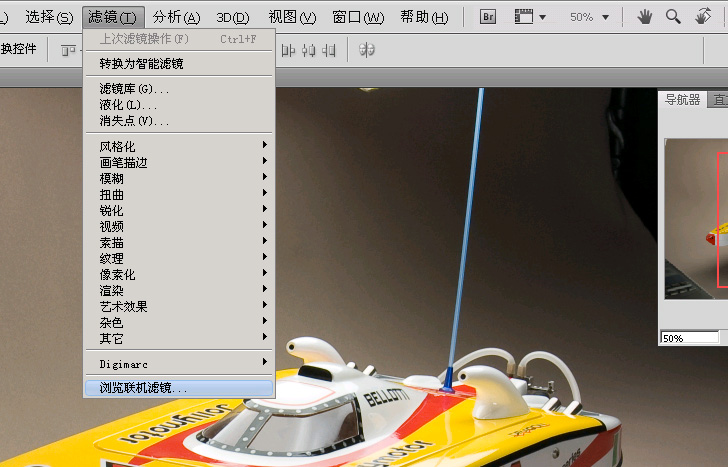Viewport: 728px width, 467px height.
Task: Click 浏览联机滤镜... menu entry
Action: (x=179, y=388)
